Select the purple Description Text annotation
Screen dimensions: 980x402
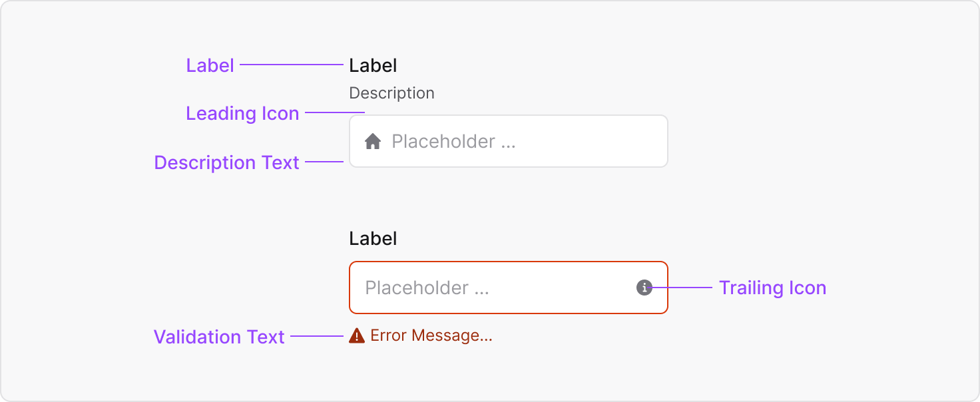pyautogui.click(x=226, y=162)
